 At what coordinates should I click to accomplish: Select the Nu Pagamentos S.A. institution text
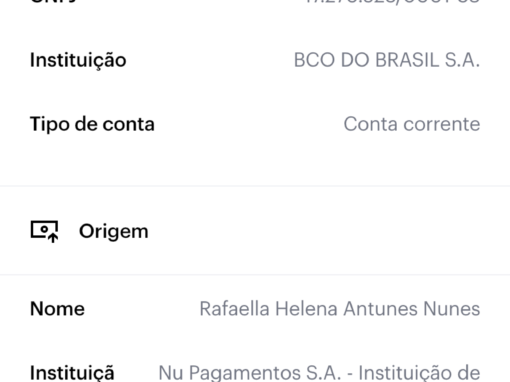point(319,373)
